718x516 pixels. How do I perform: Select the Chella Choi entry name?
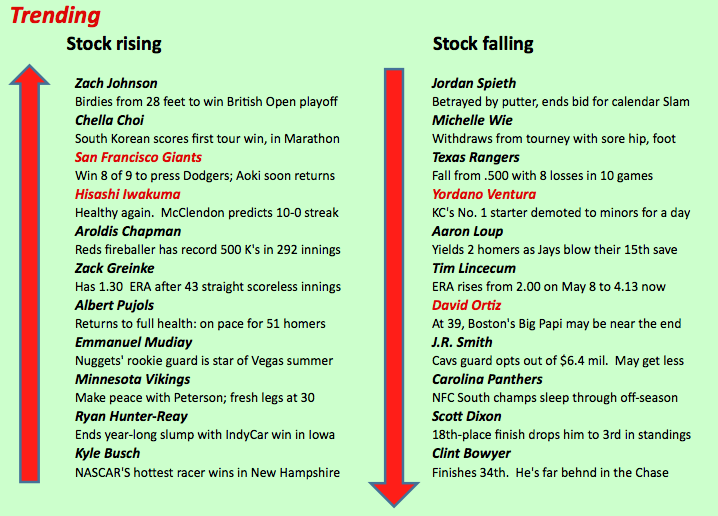pyautogui.click(x=109, y=120)
